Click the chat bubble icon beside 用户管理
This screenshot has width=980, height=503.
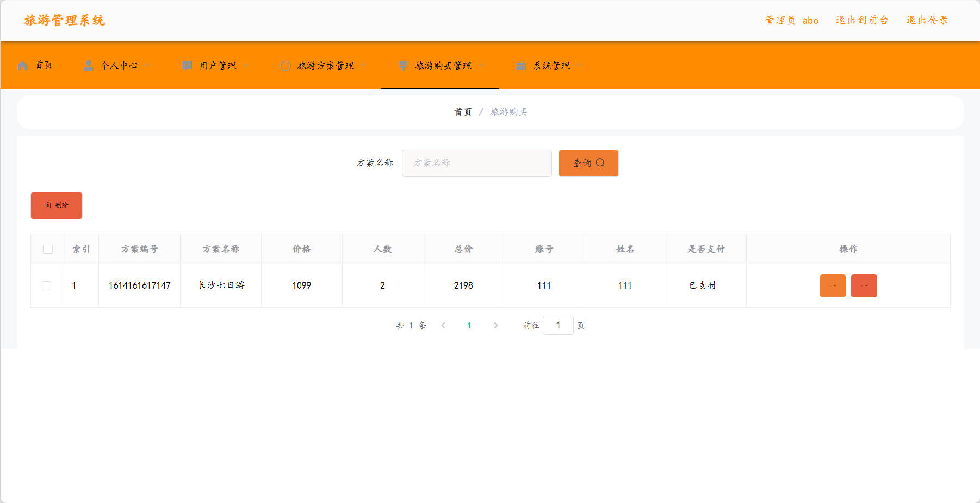[x=187, y=65]
